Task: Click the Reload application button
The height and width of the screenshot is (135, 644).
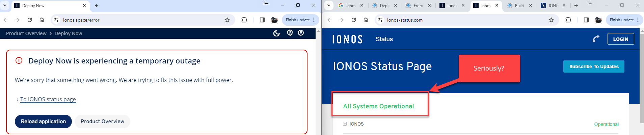Action: coord(43,122)
